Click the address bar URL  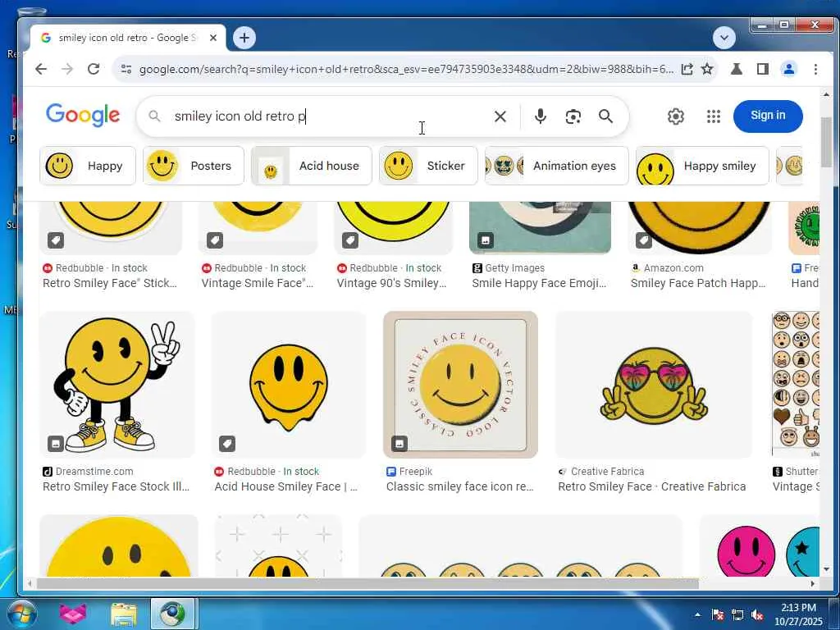pos(406,69)
